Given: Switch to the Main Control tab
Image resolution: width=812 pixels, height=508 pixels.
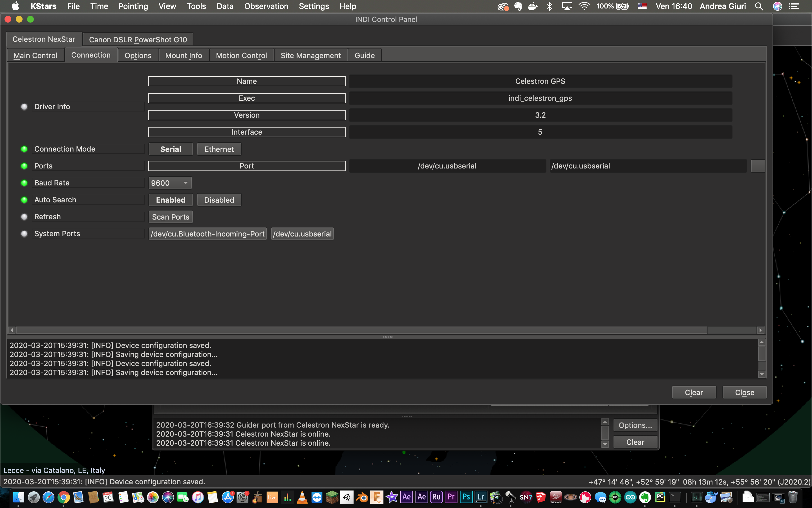Looking at the screenshot, I should [x=36, y=55].
